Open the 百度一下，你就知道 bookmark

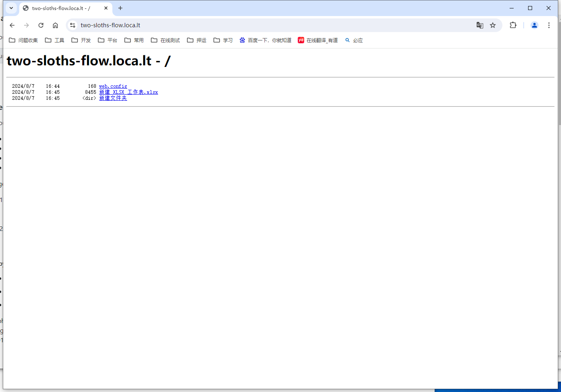[x=265, y=40]
